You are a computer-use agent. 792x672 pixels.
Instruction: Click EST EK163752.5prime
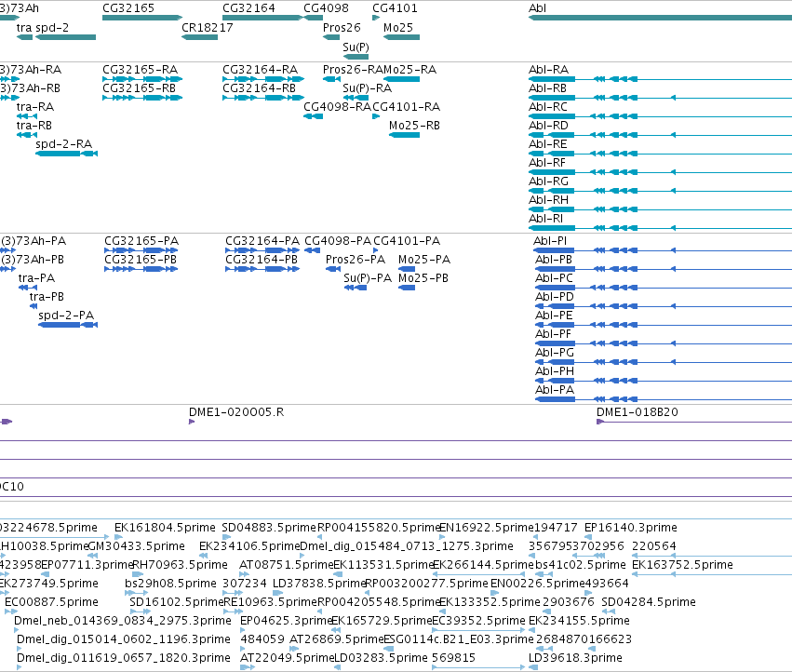point(682,565)
